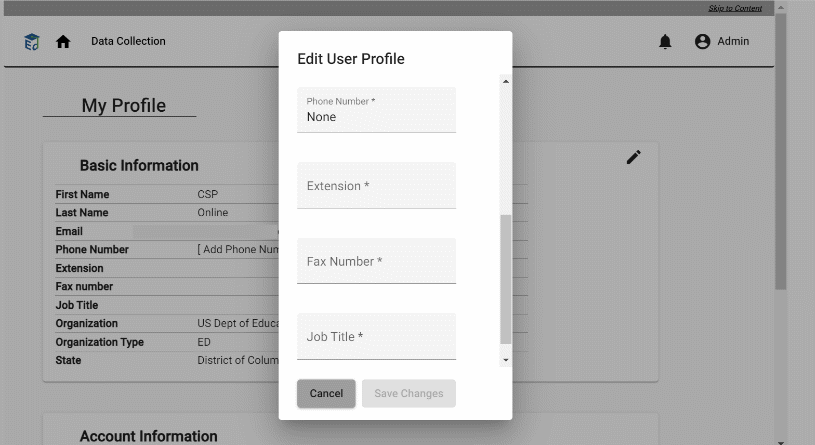Go to the Home icon

(63, 42)
